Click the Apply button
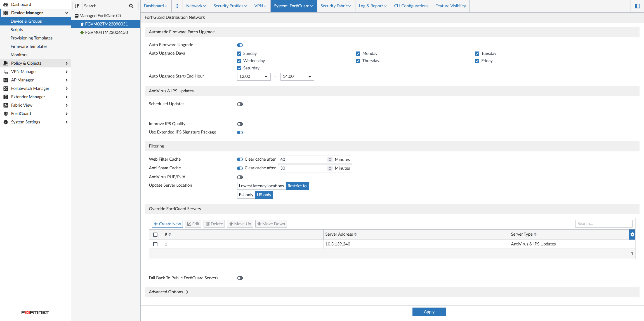This screenshot has width=644, height=321. click(429, 311)
